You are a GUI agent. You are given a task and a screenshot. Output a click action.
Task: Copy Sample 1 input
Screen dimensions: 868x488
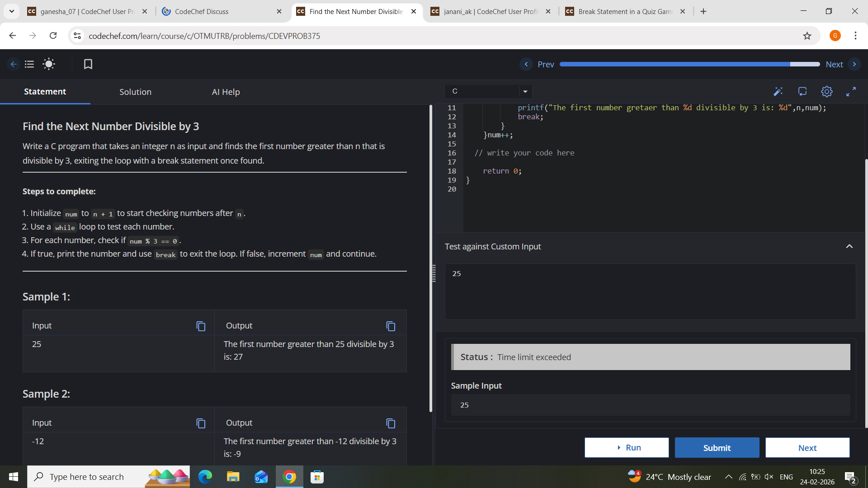point(201,326)
